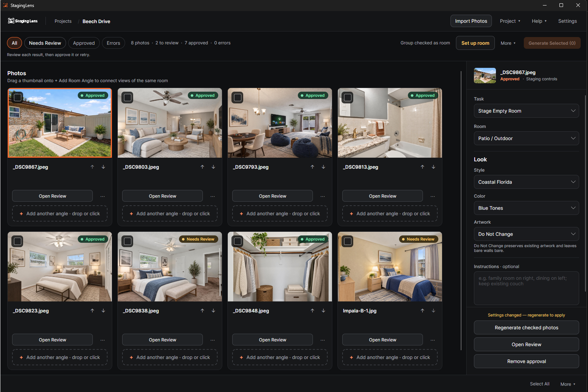
Task: Open ellipsis menu on Impala-B-1.jpg card
Action: (433, 340)
